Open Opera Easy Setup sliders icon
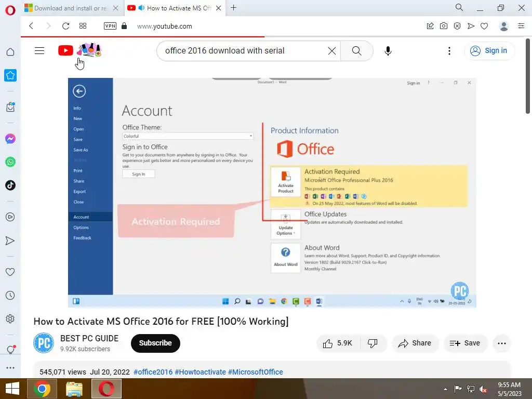Viewport: 532px width, 399px height. [x=521, y=26]
